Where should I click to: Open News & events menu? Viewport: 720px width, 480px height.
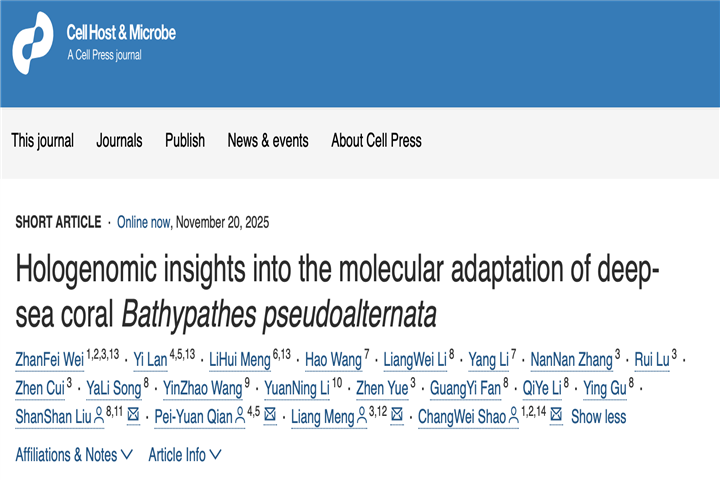point(268,141)
